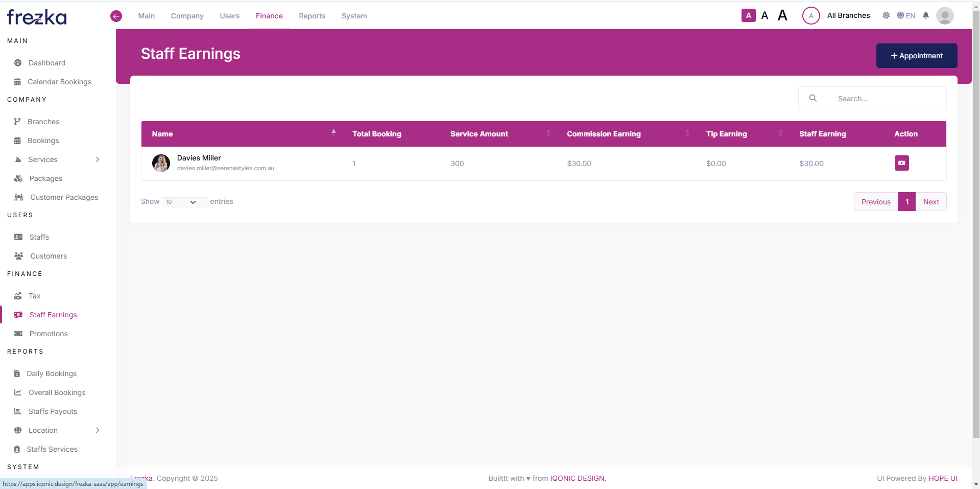
Task: Click the Appointment button
Action: click(x=916, y=55)
